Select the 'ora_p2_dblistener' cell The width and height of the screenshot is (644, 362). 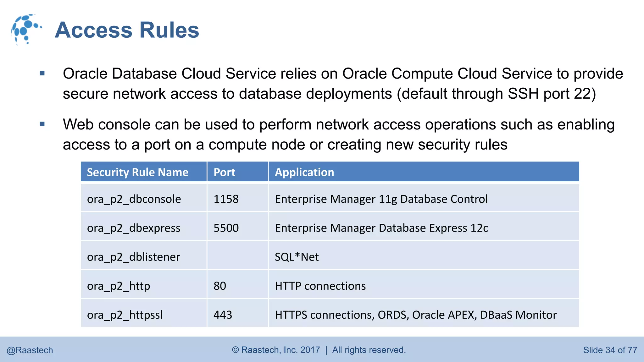click(x=144, y=255)
